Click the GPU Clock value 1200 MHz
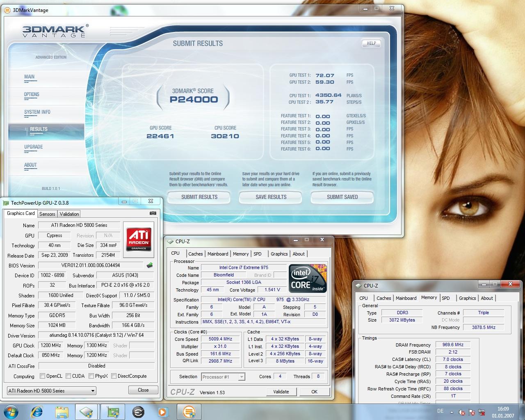Image resolution: width=525 pixels, height=420 pixels. tap(51, 346)
